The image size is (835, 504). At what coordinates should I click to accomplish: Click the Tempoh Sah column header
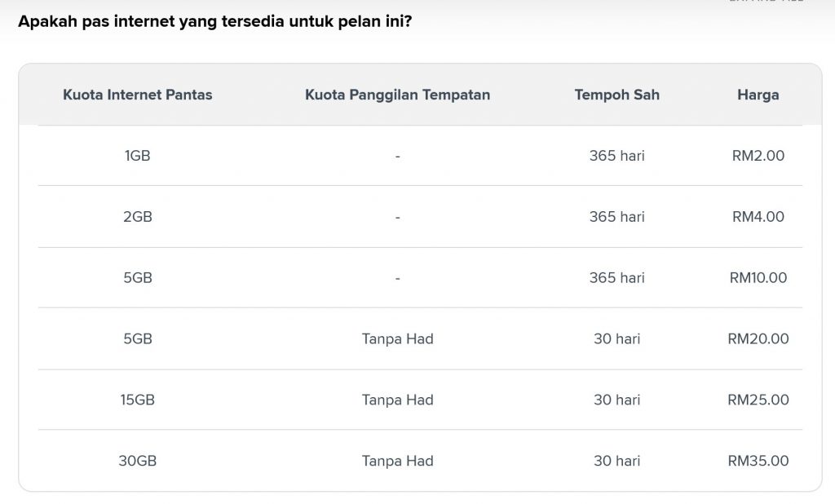(x=616, y=95)
